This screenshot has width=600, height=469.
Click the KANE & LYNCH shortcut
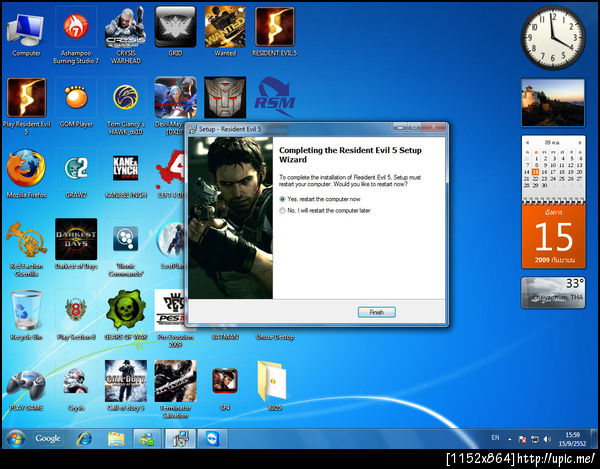(126, 174)
